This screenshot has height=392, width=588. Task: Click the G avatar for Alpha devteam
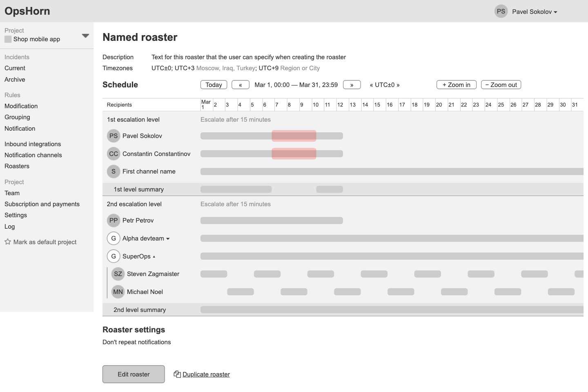point(114,238)
